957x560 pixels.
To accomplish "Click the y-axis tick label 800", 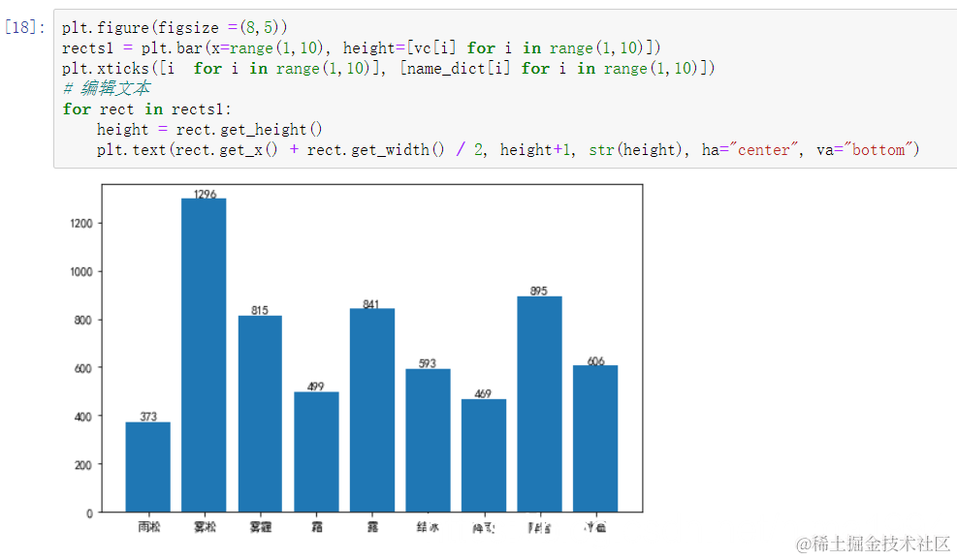I will pos(83,320).
